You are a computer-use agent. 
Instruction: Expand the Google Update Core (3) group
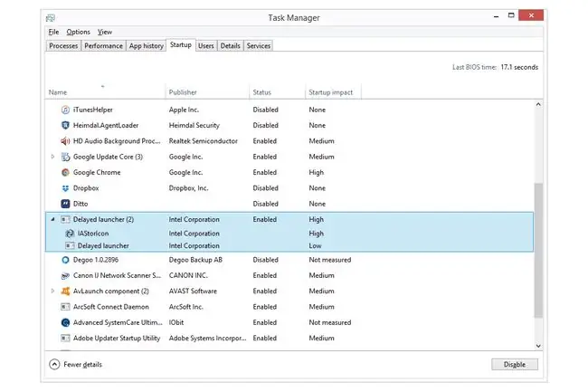click(52, 157)
